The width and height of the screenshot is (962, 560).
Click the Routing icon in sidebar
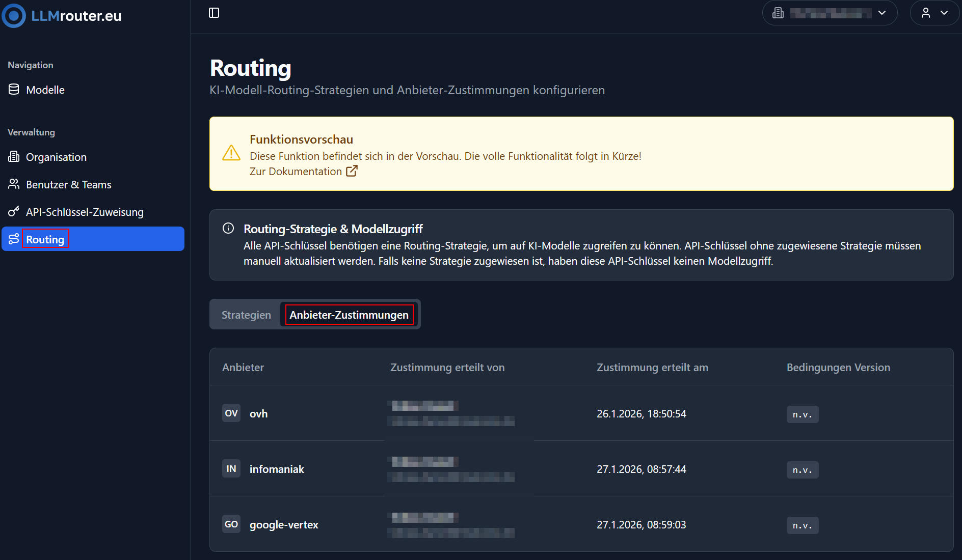click(x=14, y=239)
